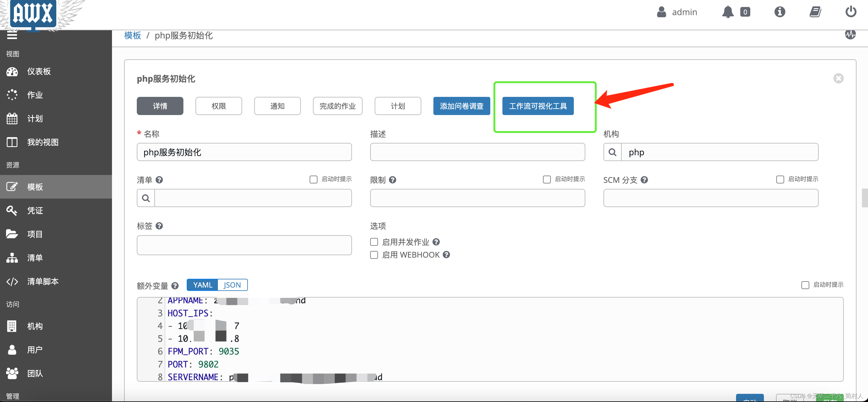Open 工作流可视化工具

tap(538, 106)
